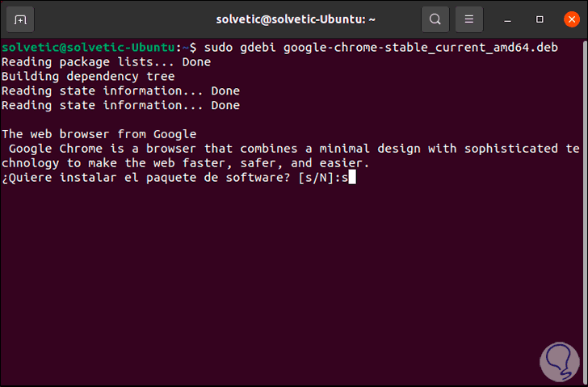
Task: Click The web browser from Google text
Action: [99, 134]
